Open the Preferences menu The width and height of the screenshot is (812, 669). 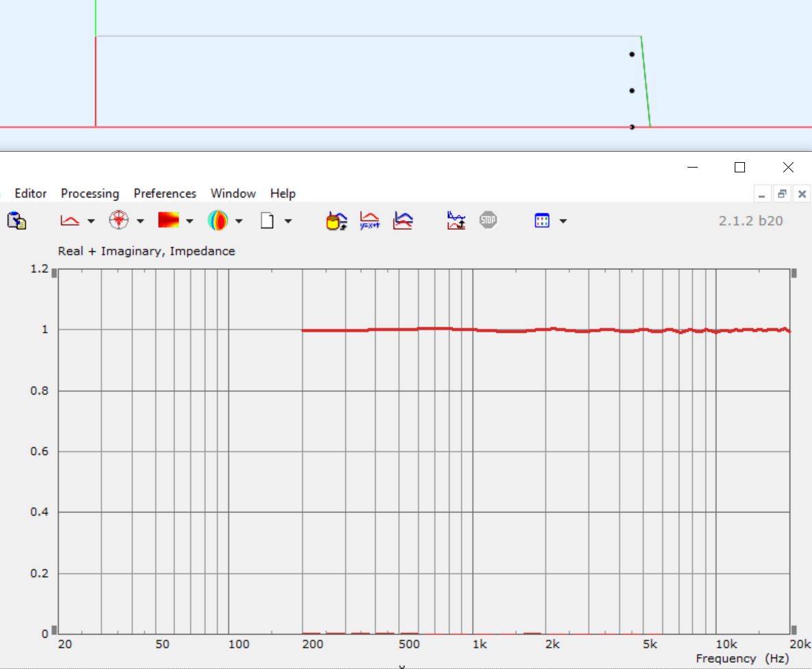(x=165, y=194)
